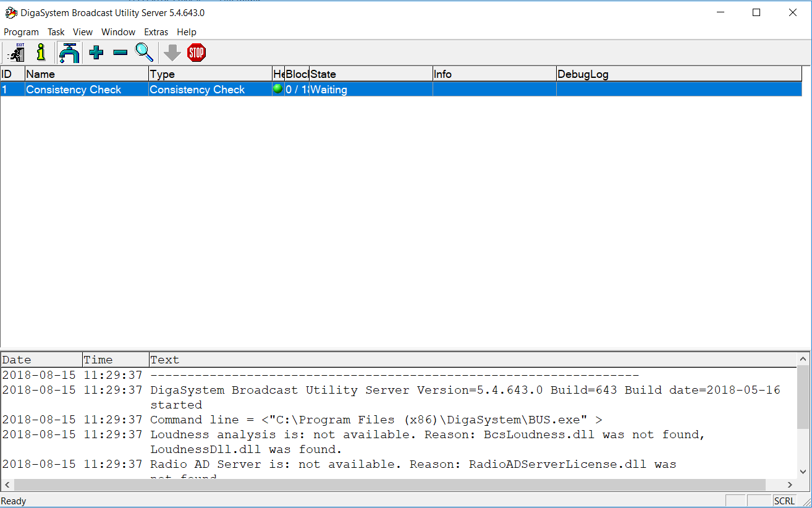812x508 pixels.
Task: Click the log vertical scrollbar down arrow
Action: click(803, 472)
